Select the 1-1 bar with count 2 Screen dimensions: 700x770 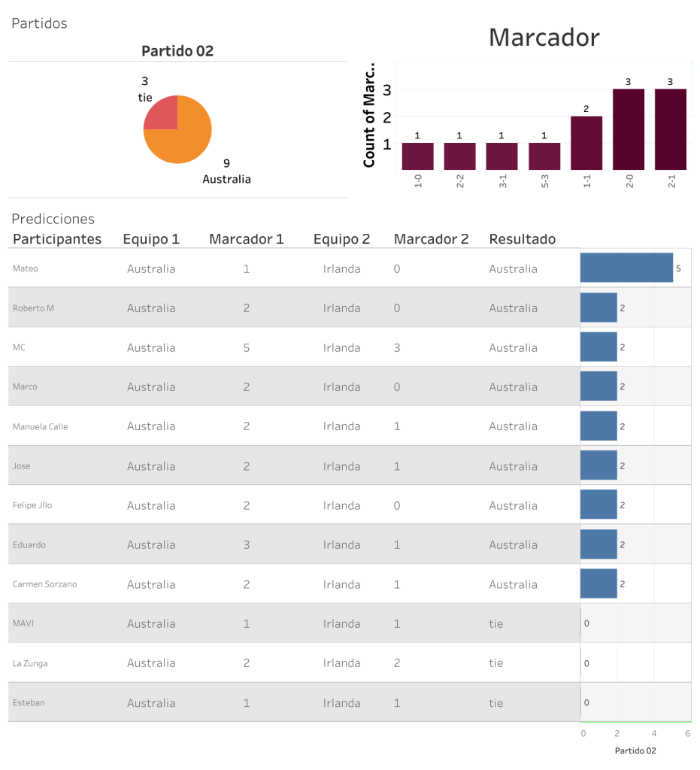tap(586, 143)
